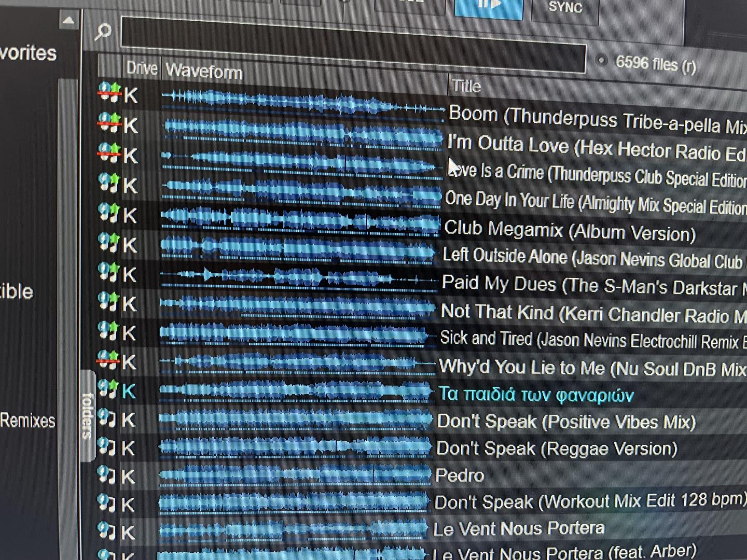Click the icon on Τα παιδιά των φαναριών row

pyautogui.click(x=108, y=388)
